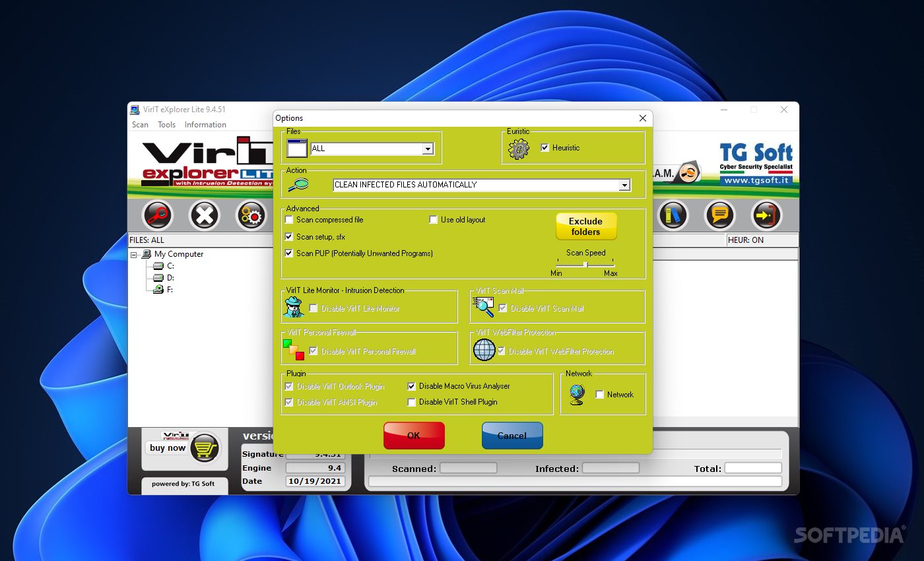
Task: Open the Files ALL dropdown
Action: [x=428, y=148]
